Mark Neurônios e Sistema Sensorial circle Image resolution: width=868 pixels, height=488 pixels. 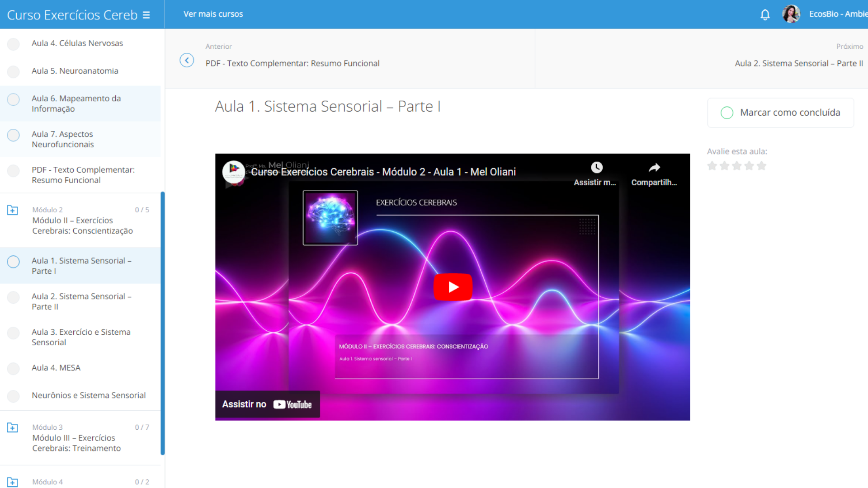point(14,396)
